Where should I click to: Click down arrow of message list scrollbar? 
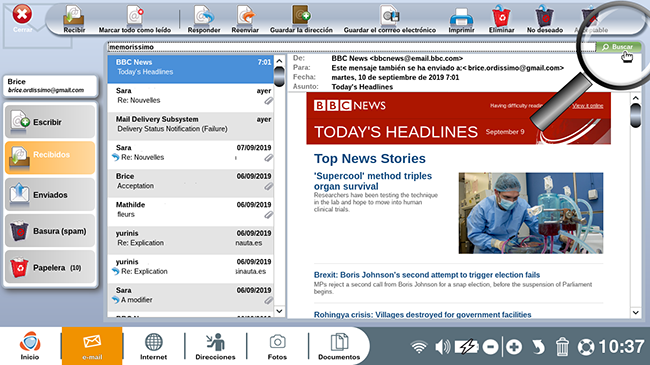tap(279, 311)
